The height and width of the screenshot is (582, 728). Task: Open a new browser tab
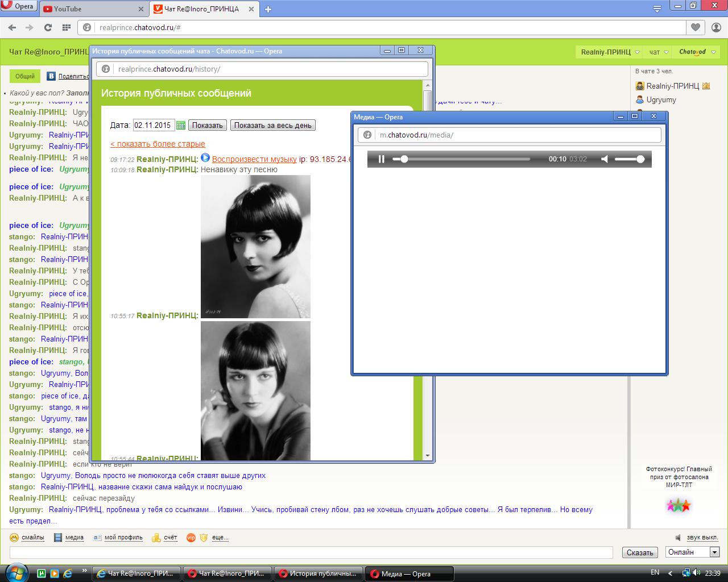point(268,9)
